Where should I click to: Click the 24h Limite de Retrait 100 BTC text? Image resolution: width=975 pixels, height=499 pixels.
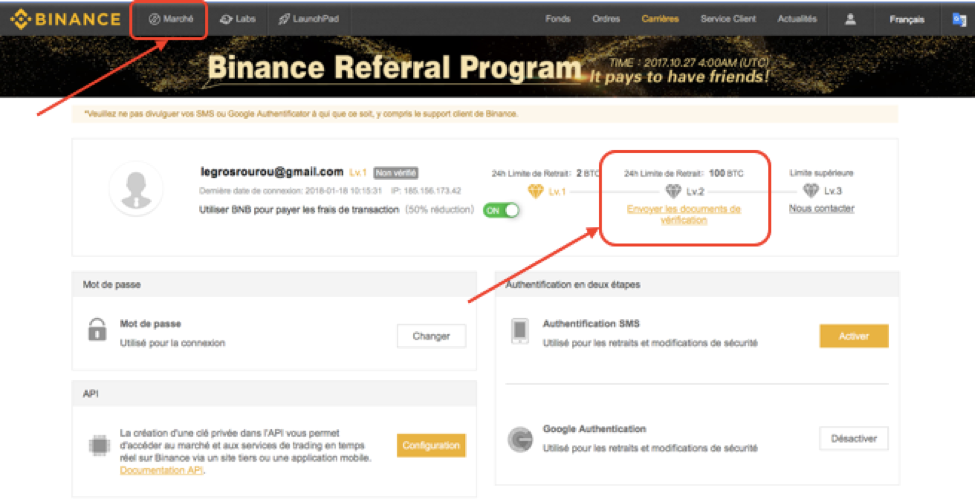point(683,174)
